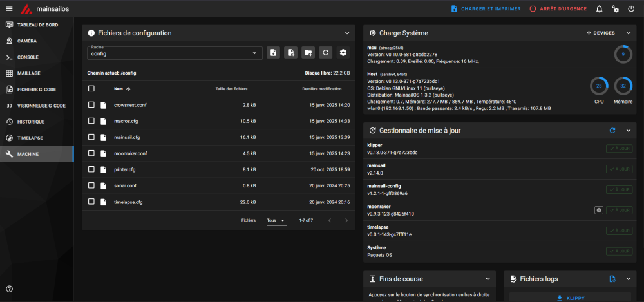Click the power menu icon

[x=631, y=8]
